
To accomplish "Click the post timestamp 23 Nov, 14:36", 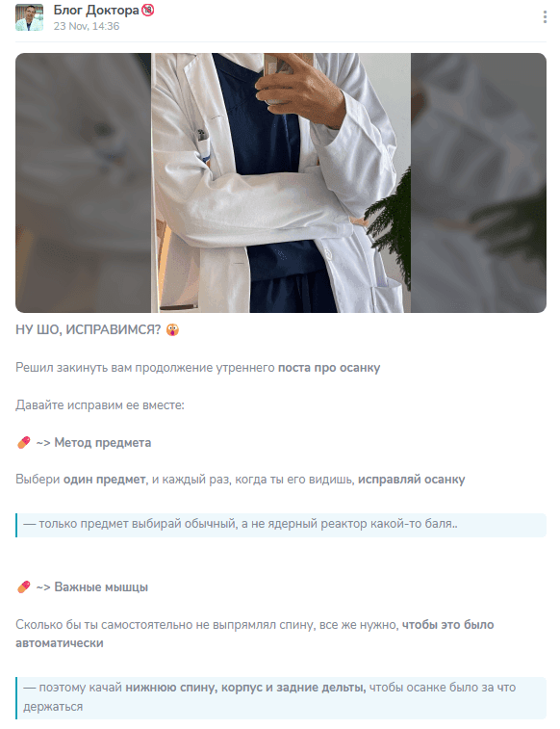I will coord(87,27).
